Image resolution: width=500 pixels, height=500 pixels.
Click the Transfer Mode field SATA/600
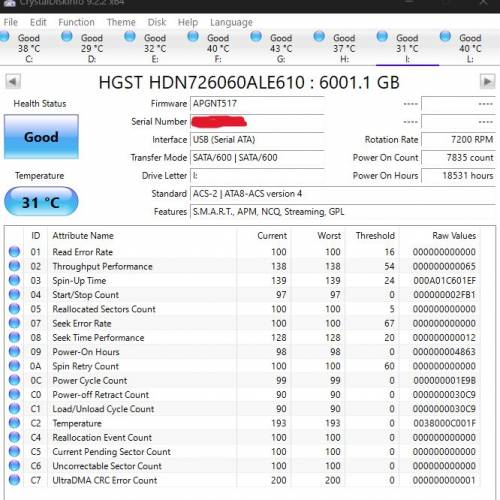[x=257, y=158]
